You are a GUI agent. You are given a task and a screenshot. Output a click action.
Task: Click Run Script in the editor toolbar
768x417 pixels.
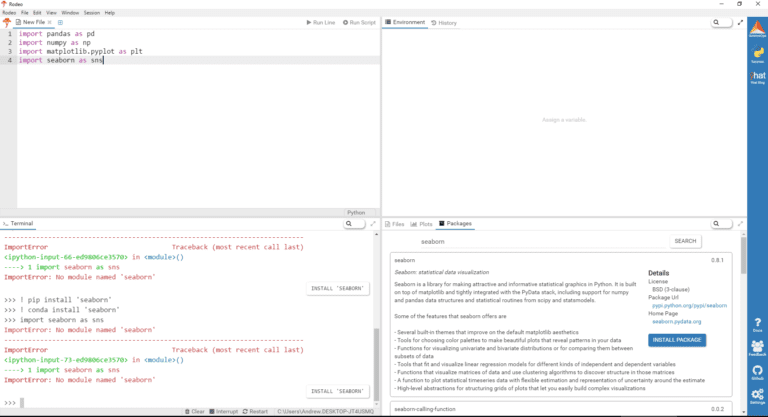[359, 22]
